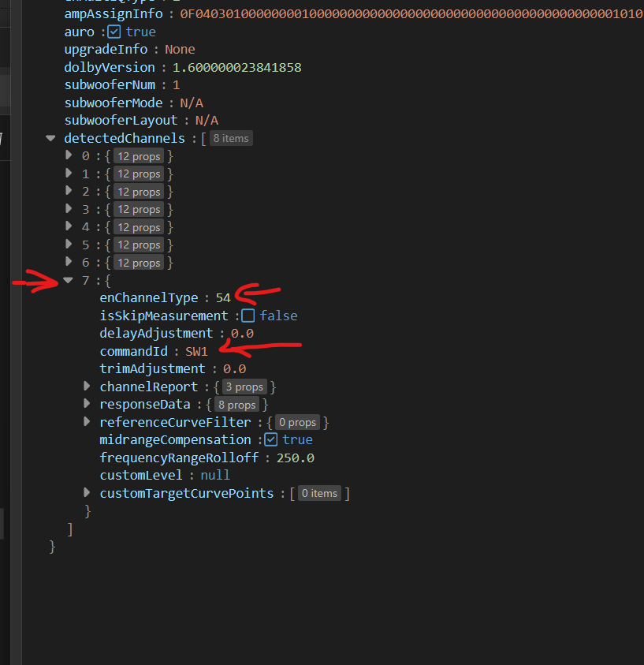
Task: Collapse detectedChannels item 7
Action: coord(69,280)
